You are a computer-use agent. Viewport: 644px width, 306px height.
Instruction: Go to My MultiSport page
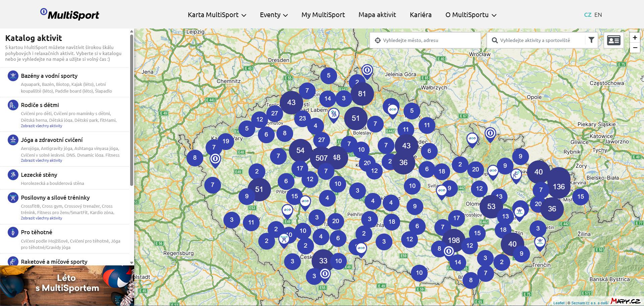pos(323,15)
